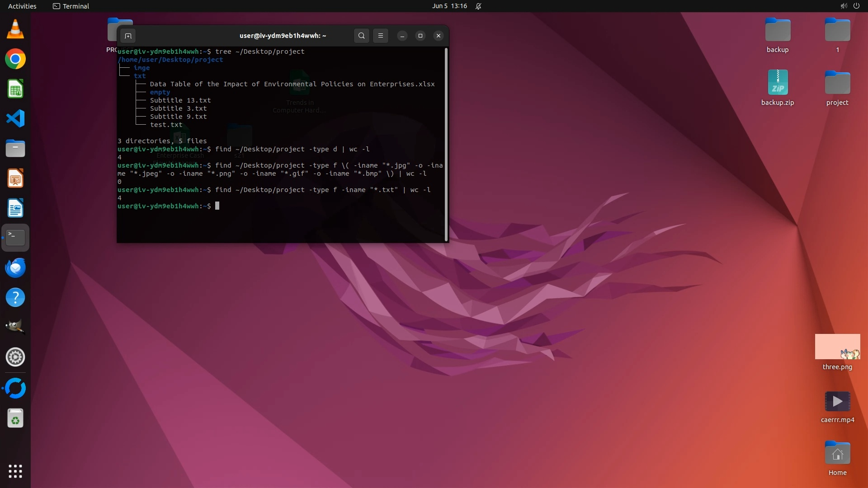Image resolution: width=868 pixels, height=488 pixels.
Task: Launch GIMP from the dock
Action: pos(15,327)
